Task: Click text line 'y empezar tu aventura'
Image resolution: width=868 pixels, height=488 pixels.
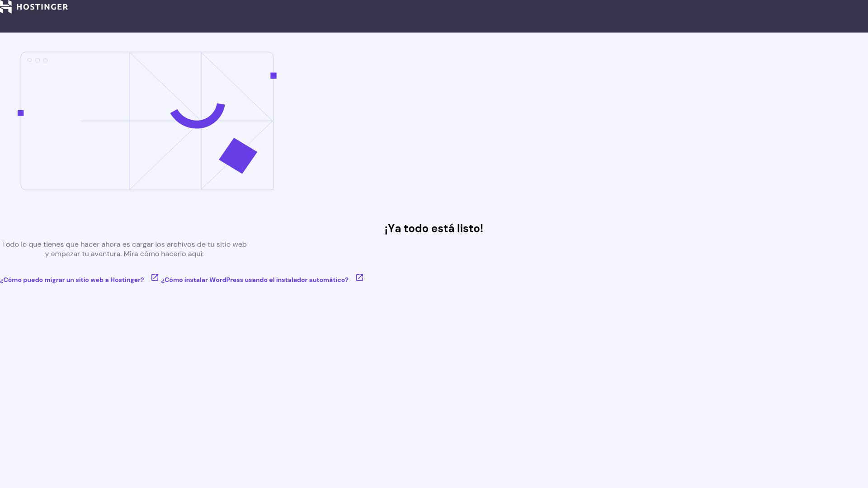Action: point(124,254)
